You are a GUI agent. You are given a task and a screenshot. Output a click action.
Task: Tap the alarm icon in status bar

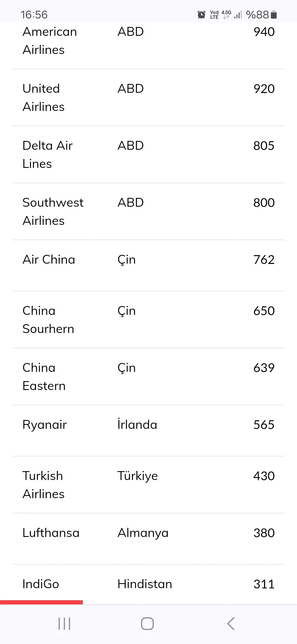201,15
